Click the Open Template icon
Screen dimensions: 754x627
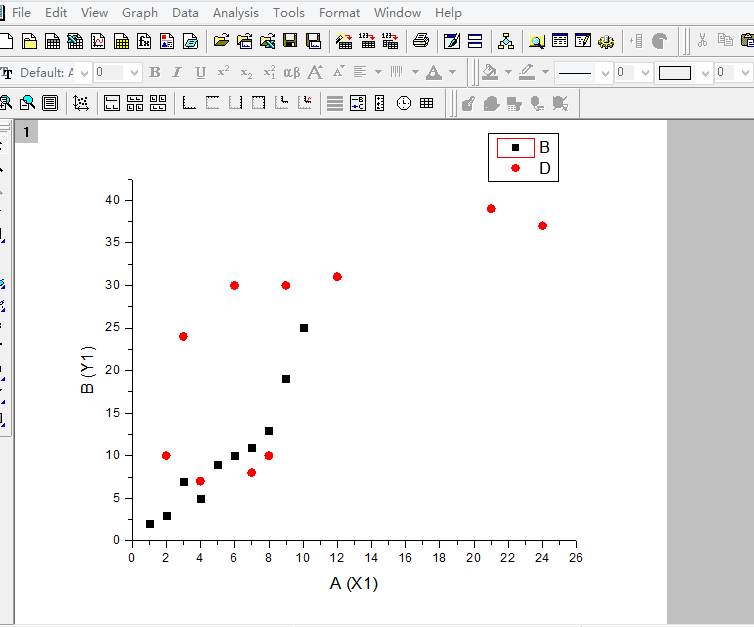[x=244, y=41]
